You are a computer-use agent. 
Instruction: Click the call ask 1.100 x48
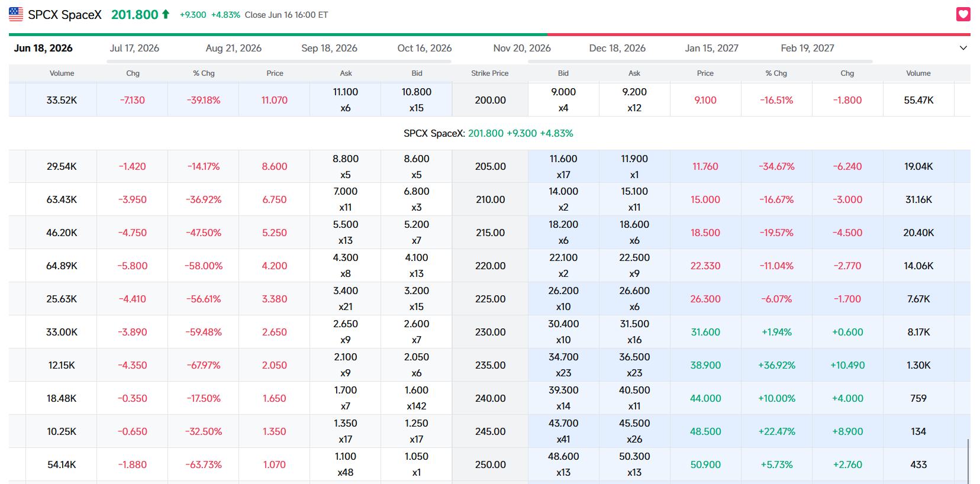[346, 464]
